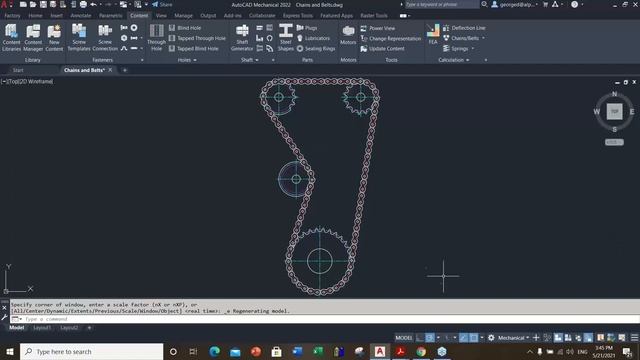Image resolution: width=640 pixels, height=360 pixels.
Task: Switch to the Layout1 tab
Action: [42, 328]
